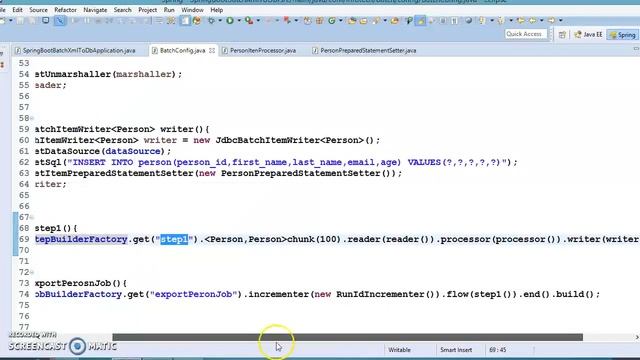Image resolution: width=640 pixels, height=360 pixels.
Task: Click the highlighted document toolbar icon
Action: tap(185, 20)
